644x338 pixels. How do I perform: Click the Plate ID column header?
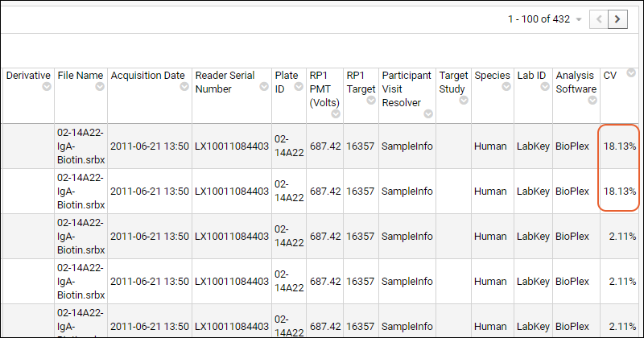pos(287,82)
